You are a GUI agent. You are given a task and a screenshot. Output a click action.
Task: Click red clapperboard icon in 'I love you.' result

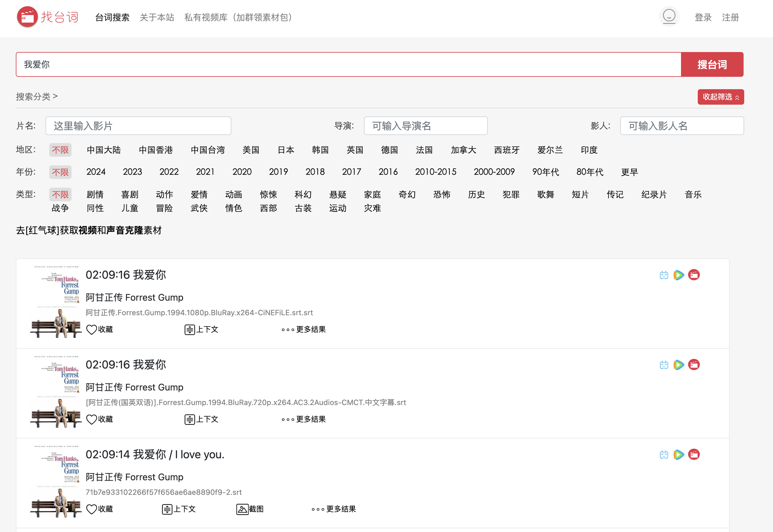(x=694, y=455)
